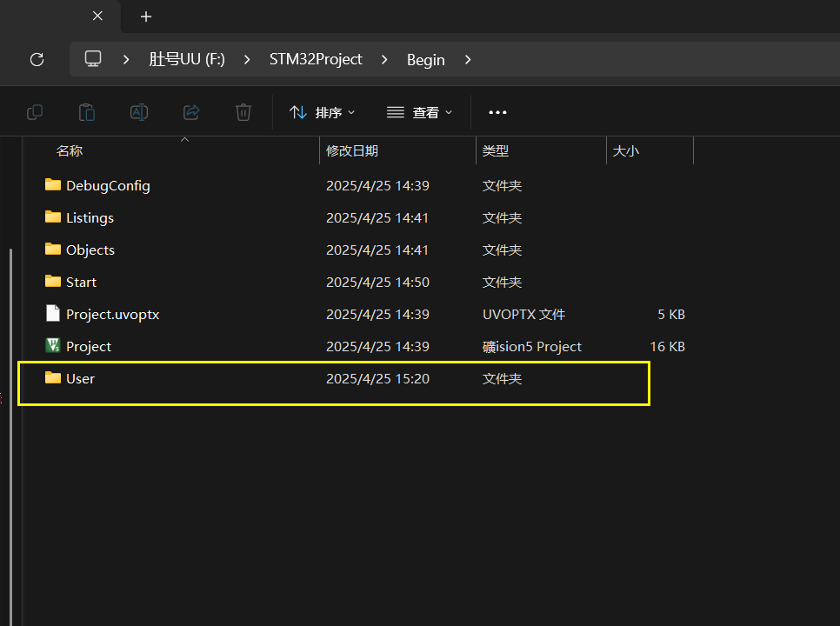This screenshot has width=840, height=626.
Task: Select the Keil uVision Project file icon
Action: [52, 345]
